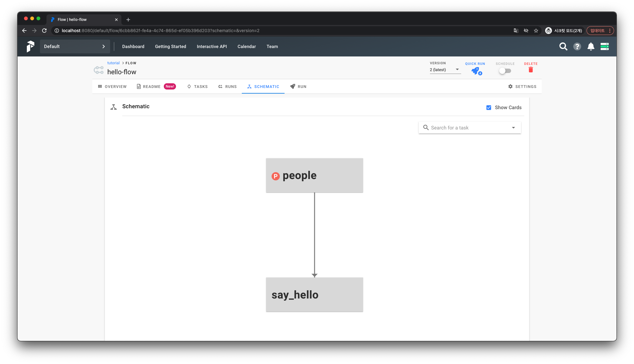Screen dimensions: 634x364
Task: Open the Runs tab
Action: pos(227,87)
